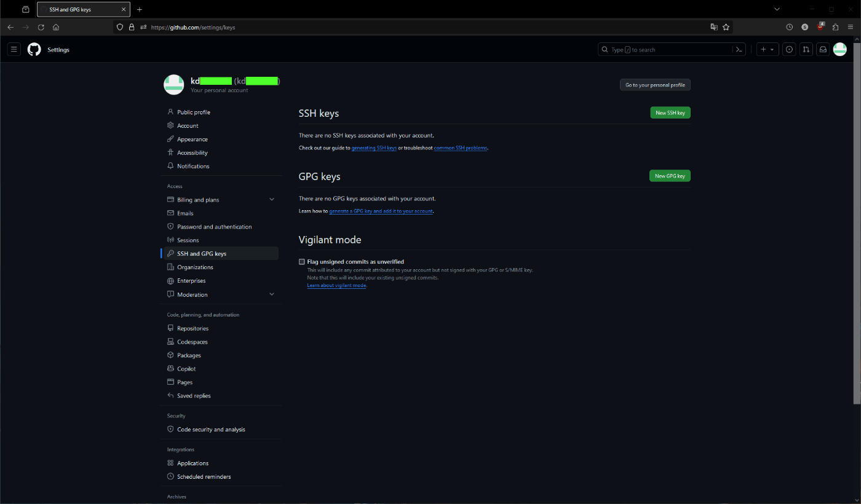Open the uBlock Origin extension icon
Viewport: 861px width, 504px height.
[820, 27]
